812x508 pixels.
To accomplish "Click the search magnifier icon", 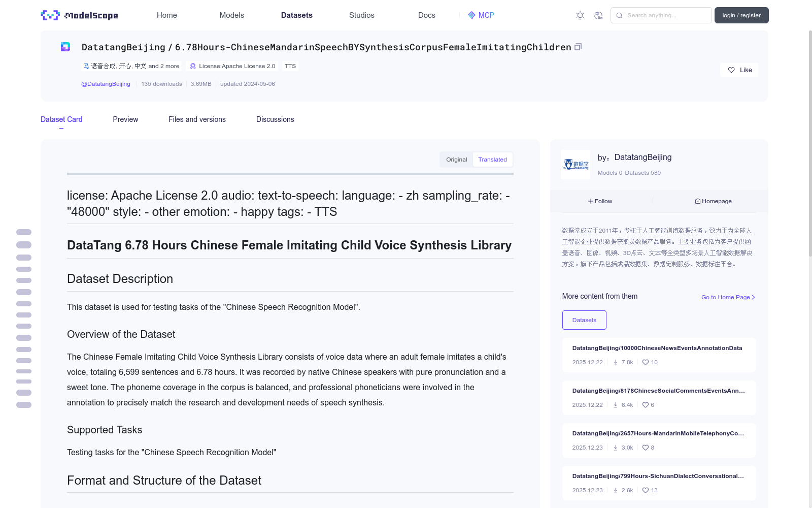I will tap(619, 15).
